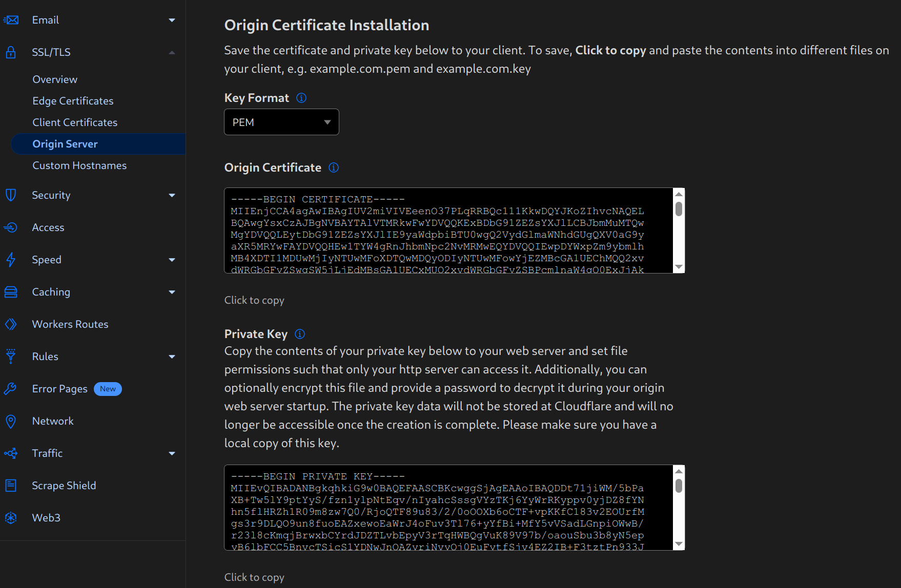Go to Client Certificates

coord(75,122)
